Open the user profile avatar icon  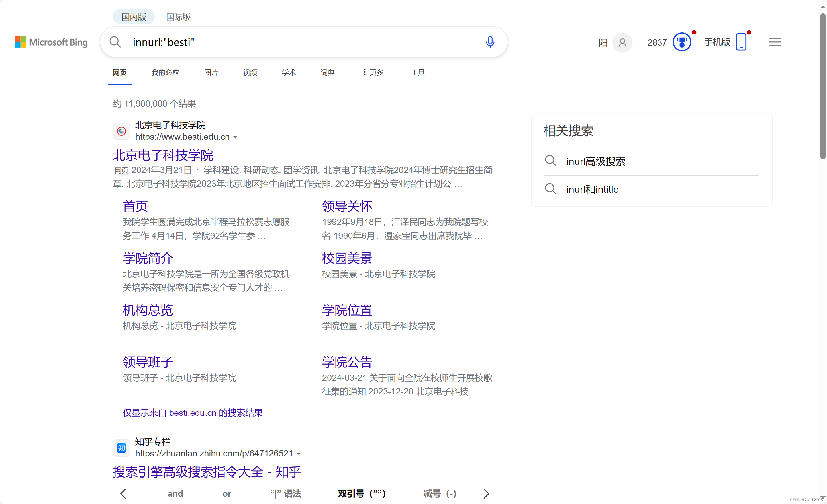(622, 43)
